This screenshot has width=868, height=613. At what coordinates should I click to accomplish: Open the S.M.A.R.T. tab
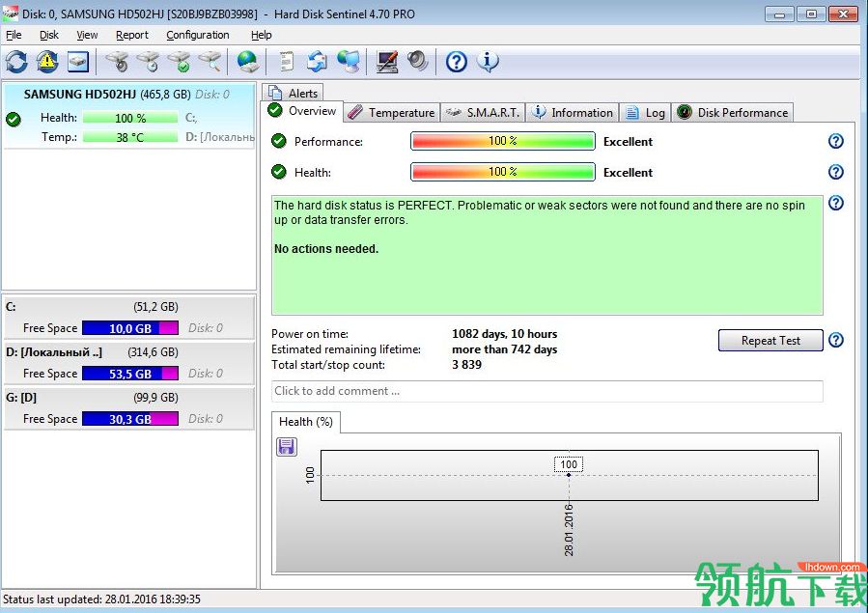pyautogui.click(x=483, y=112)
